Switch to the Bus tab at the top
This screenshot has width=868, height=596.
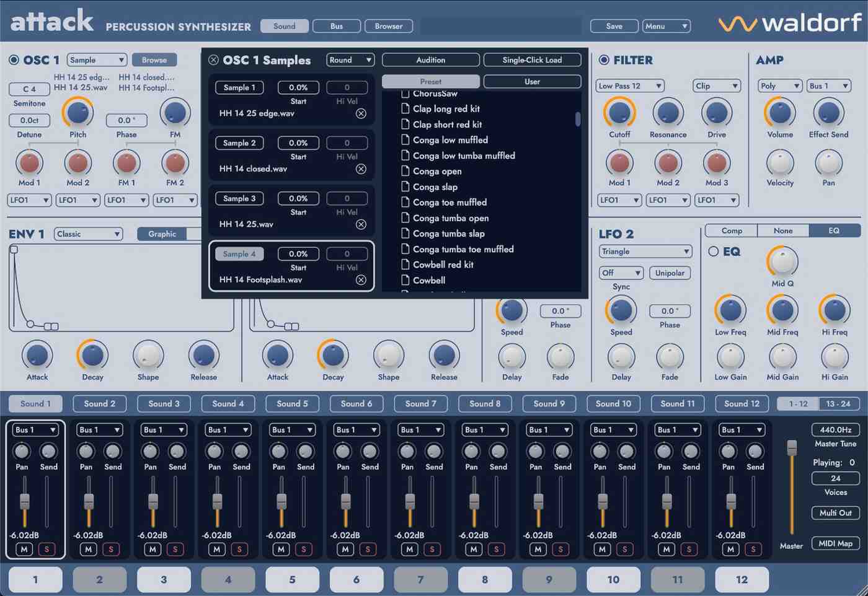pos(337,26)
